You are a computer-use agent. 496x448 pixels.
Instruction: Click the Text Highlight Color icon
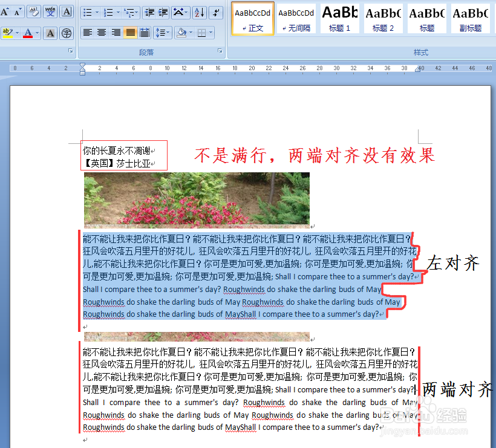[7, 31]
